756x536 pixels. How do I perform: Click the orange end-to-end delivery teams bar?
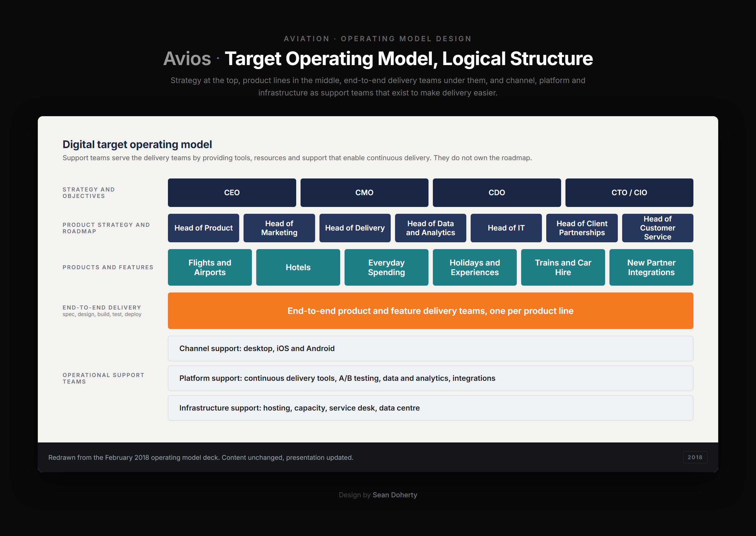point(430,311)
